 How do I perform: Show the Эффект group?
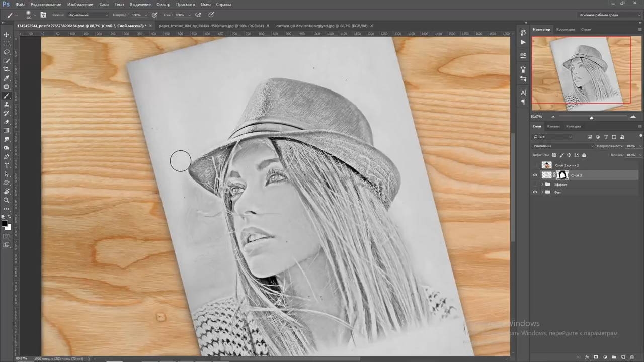point(535,185)
